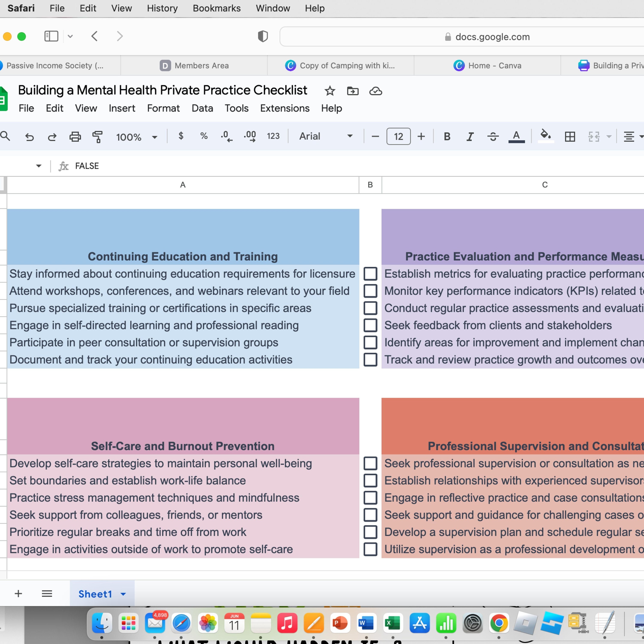Open the Sheets Insert menu

[x=122, y=108]
